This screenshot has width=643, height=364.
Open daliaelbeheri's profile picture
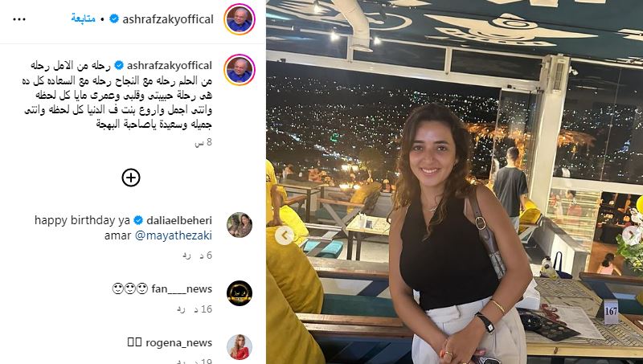239,225
